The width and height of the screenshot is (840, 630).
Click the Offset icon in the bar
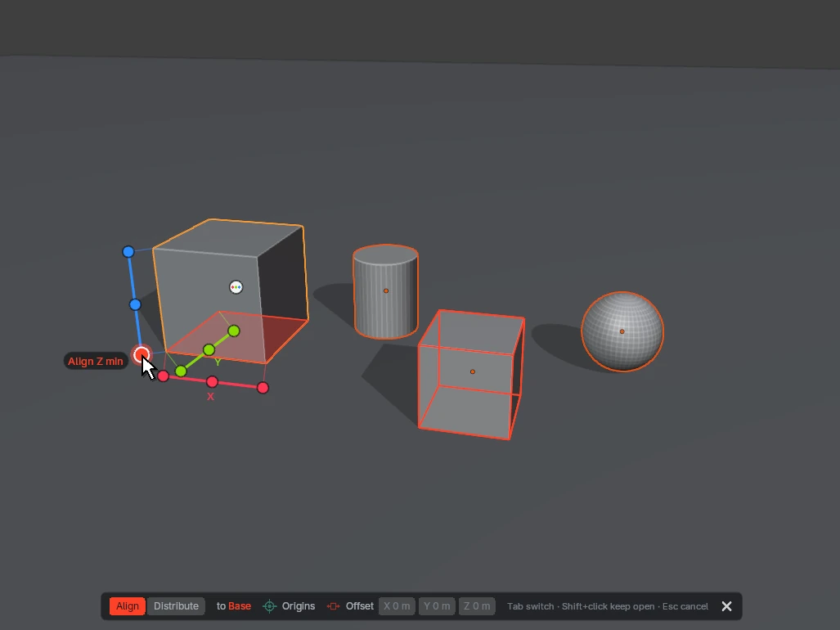[333, 606]
